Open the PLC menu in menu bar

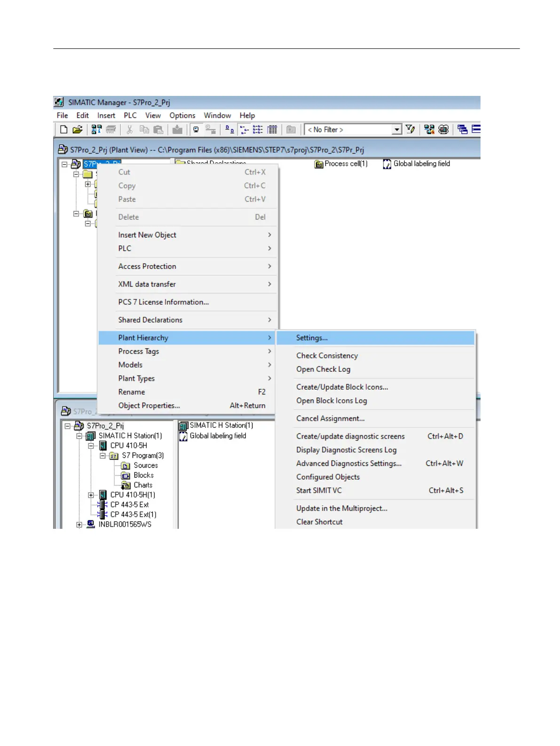130,116
